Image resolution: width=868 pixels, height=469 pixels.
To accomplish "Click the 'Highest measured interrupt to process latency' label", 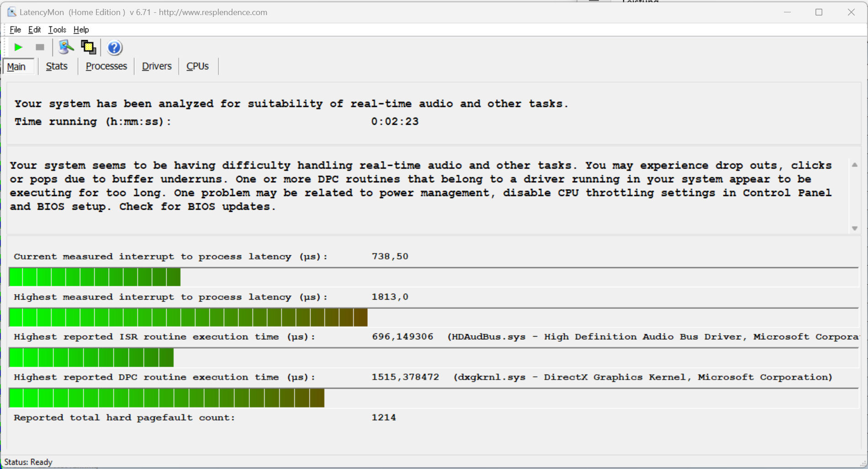I will [x=171, y=297].
